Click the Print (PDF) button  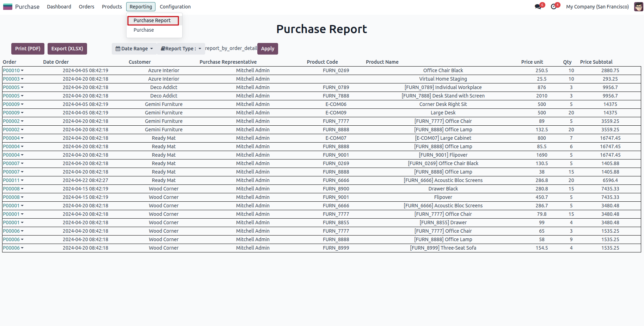pos(27,49)
